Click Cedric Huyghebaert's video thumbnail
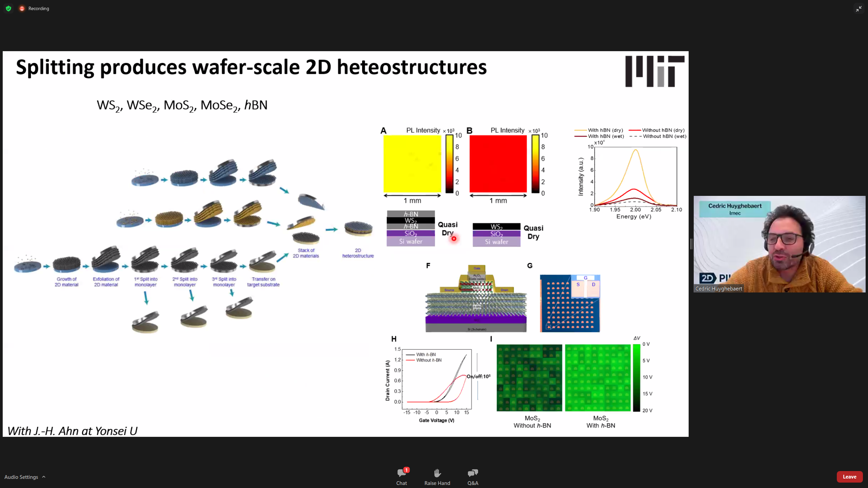Image resolution: width=868 pixels, height=488 pixels. pyautogui.click(x=779, y=244)
